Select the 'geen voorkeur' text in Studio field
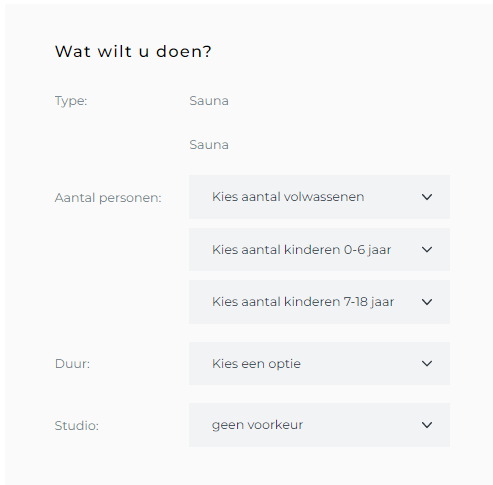The image size is (493, 485). [257, 425]
